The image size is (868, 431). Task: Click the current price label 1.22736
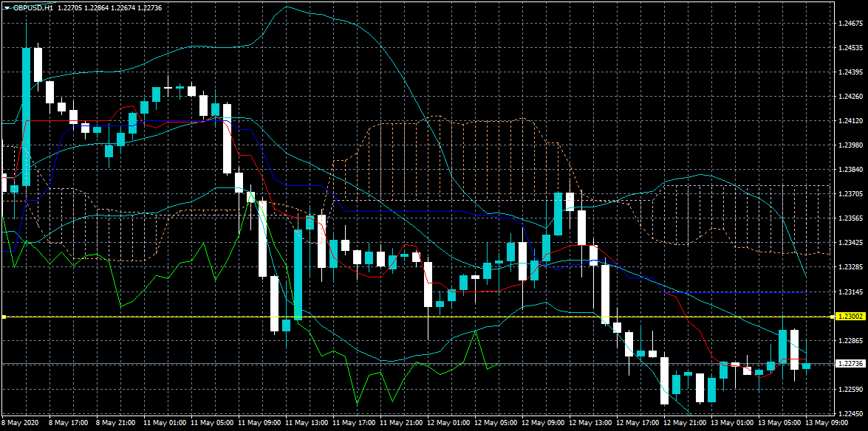[850, 364]
